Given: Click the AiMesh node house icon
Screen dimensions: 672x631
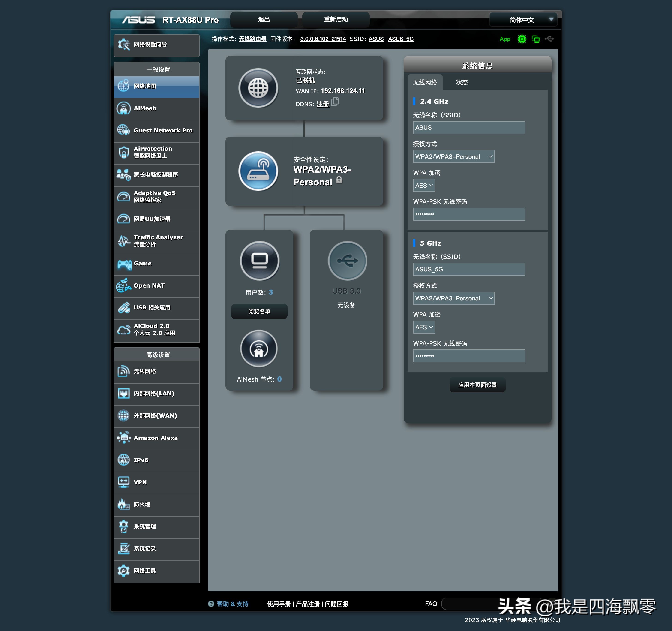Looking at the screenshot, I should (x=259, y=349).
